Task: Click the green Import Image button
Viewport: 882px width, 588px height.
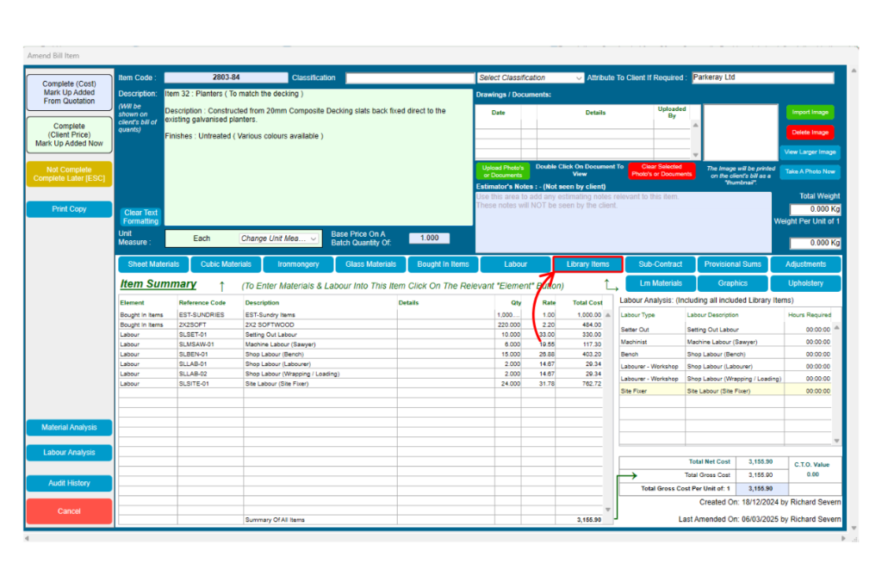Action: tap(810, 112)
